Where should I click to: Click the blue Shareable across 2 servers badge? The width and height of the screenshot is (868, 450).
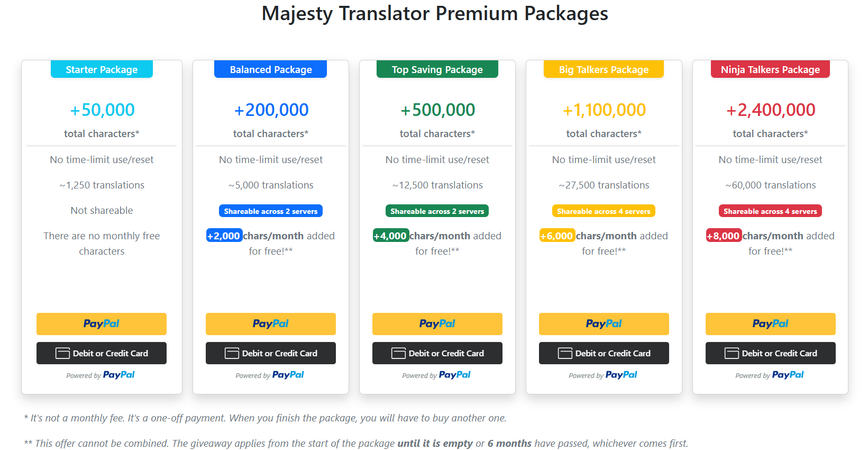click(x=271, y=211)
